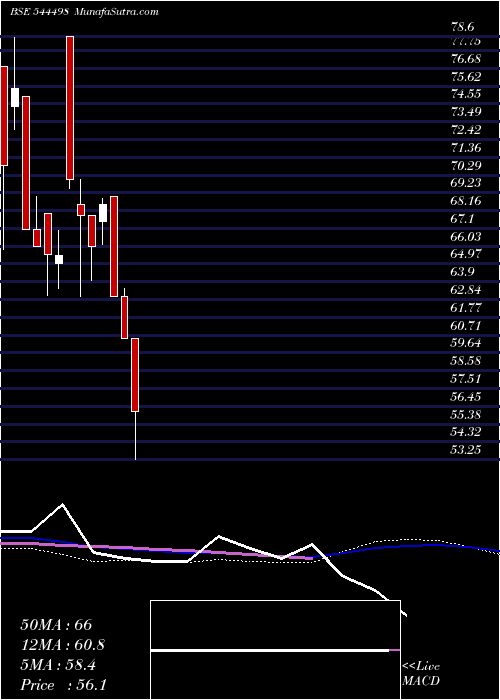Click the Live MACD histogram box
Viewport: 500px width, 700px height.
pos(275,650)
